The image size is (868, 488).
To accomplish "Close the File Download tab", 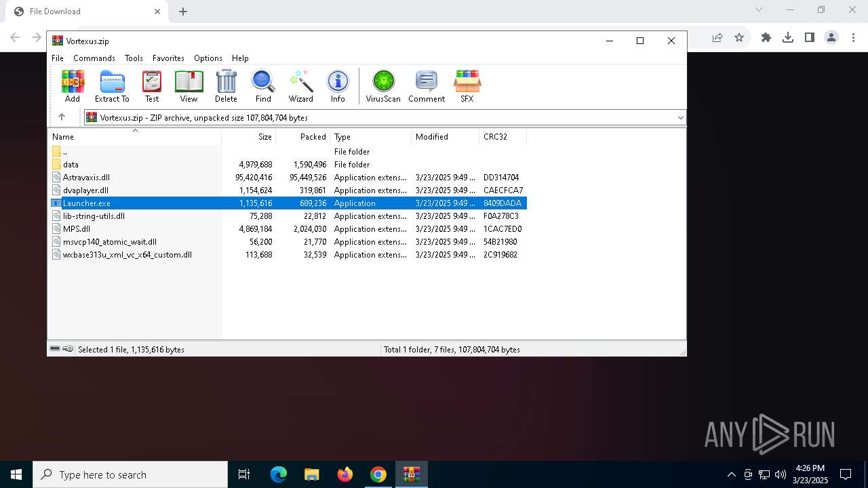I will pyautogui.click(x=157, y=12).
